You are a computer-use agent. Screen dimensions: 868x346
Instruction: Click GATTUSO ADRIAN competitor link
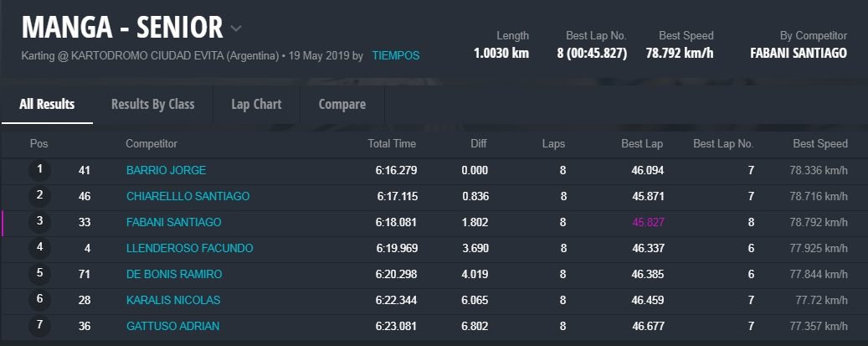(x=172, y=326)
